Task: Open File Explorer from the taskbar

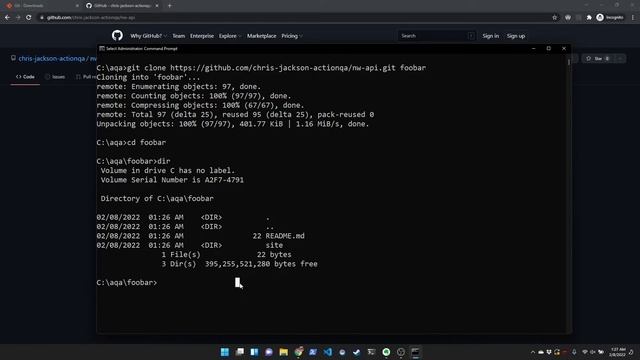Action: tap(284, 352)
